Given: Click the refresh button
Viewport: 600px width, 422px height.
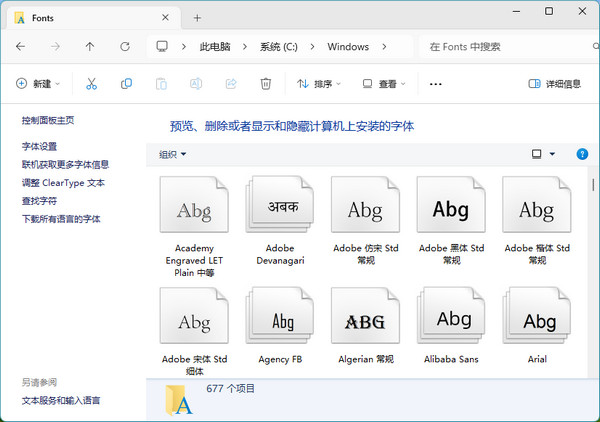Looking at the screenshot, I should click(x=125, y=47).
